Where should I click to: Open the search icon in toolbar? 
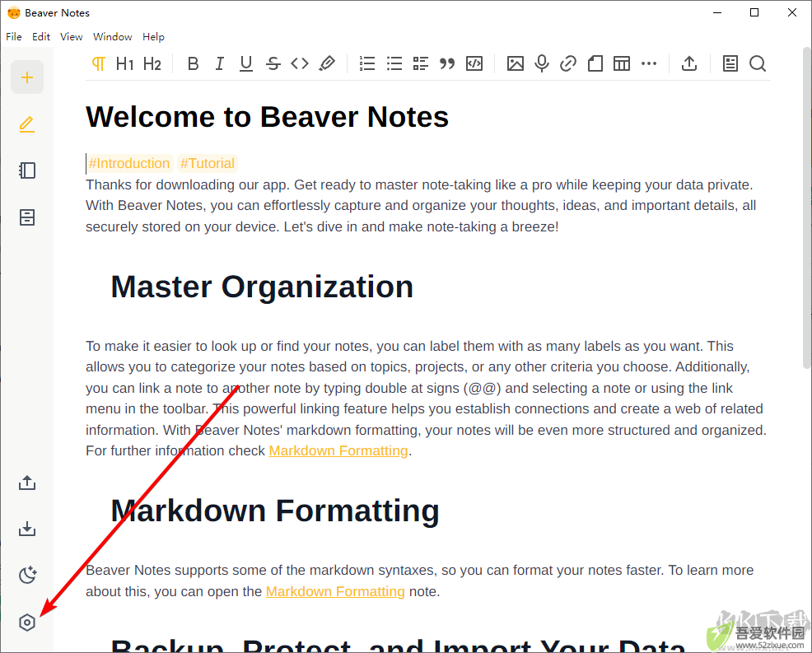coord(757,63)
